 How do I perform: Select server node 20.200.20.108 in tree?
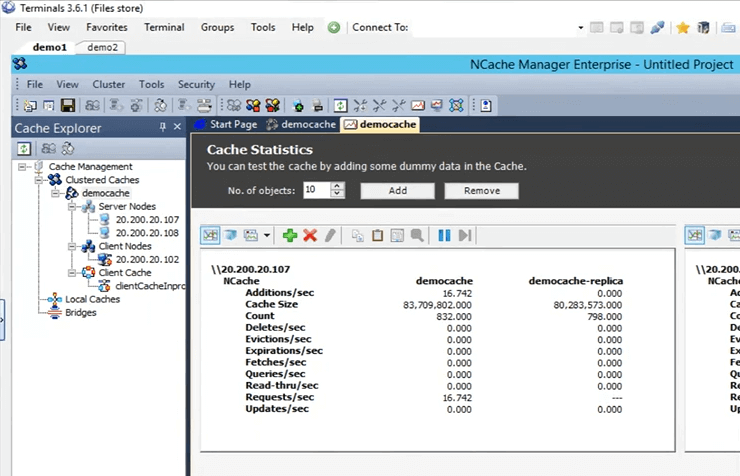coord(147,233)
